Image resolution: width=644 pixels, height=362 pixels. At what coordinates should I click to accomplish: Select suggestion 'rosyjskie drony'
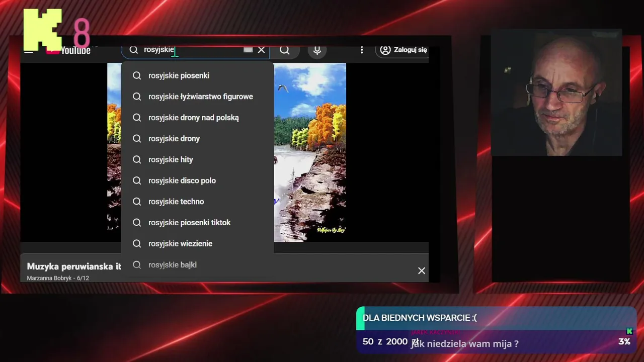click(x=197, y=138)
